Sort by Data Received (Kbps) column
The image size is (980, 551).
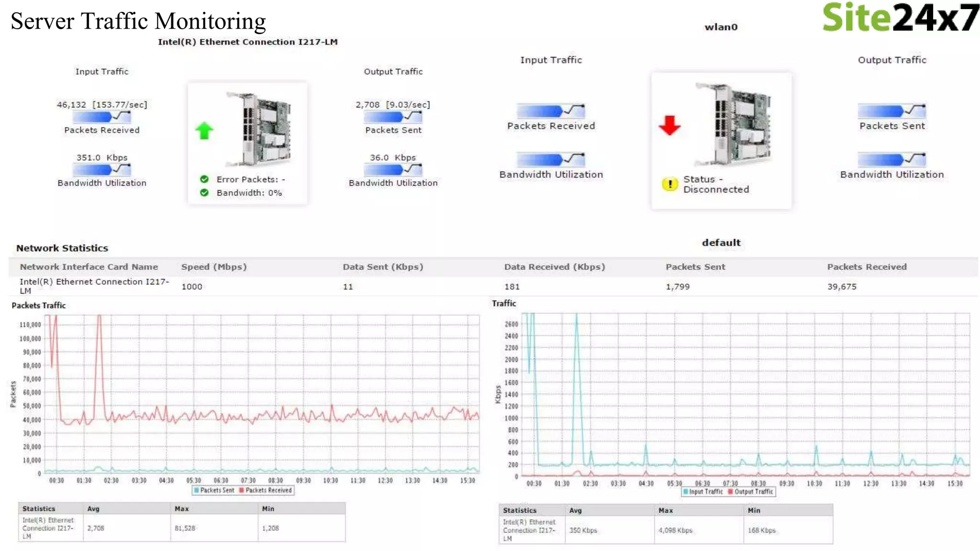[555, 267]
